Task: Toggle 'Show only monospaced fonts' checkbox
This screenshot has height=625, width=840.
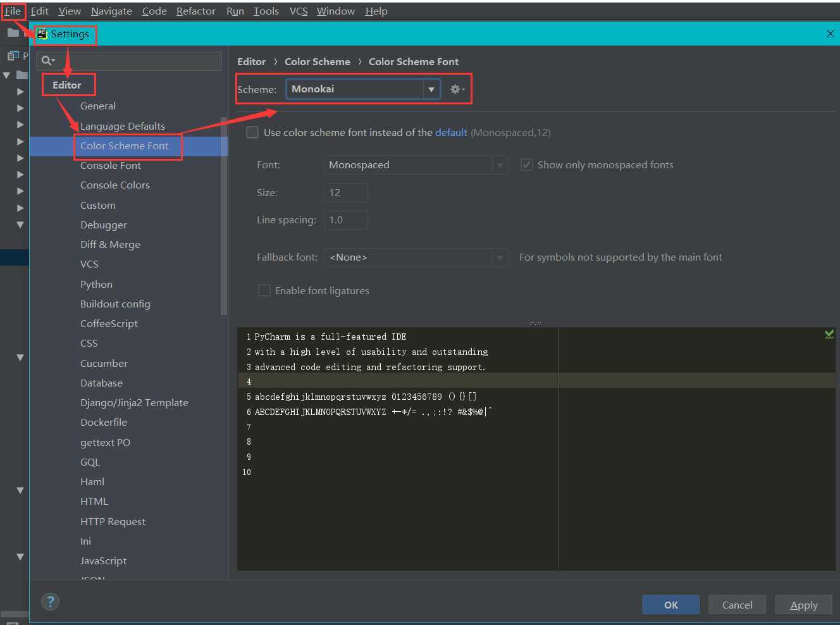Action: point(526,165)
